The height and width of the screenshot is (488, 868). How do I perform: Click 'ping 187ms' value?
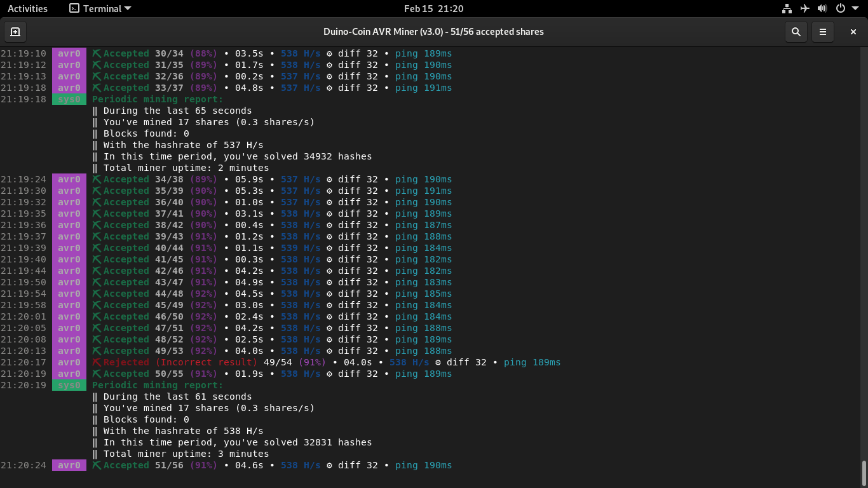424,225
